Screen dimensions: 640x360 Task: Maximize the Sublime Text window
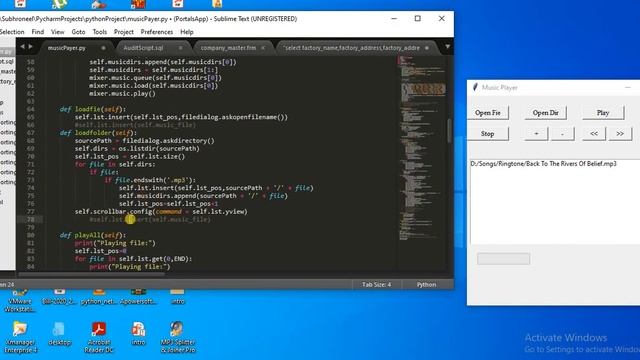(x=418, y=18)
